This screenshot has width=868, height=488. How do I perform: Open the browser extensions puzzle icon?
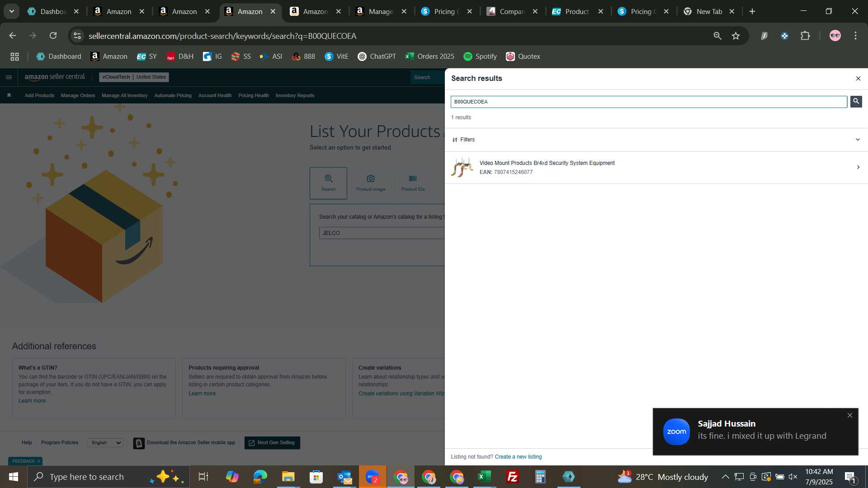coord(805,36)
